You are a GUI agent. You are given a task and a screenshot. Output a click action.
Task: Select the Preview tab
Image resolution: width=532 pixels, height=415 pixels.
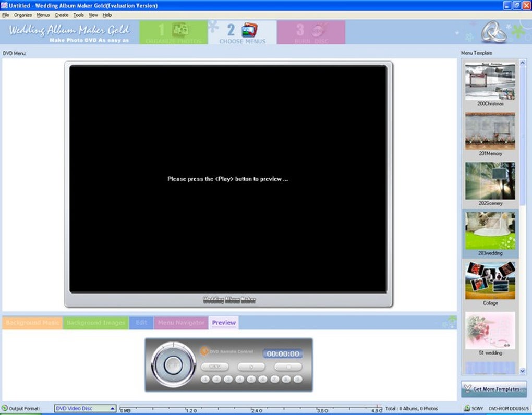pos(224,323)
